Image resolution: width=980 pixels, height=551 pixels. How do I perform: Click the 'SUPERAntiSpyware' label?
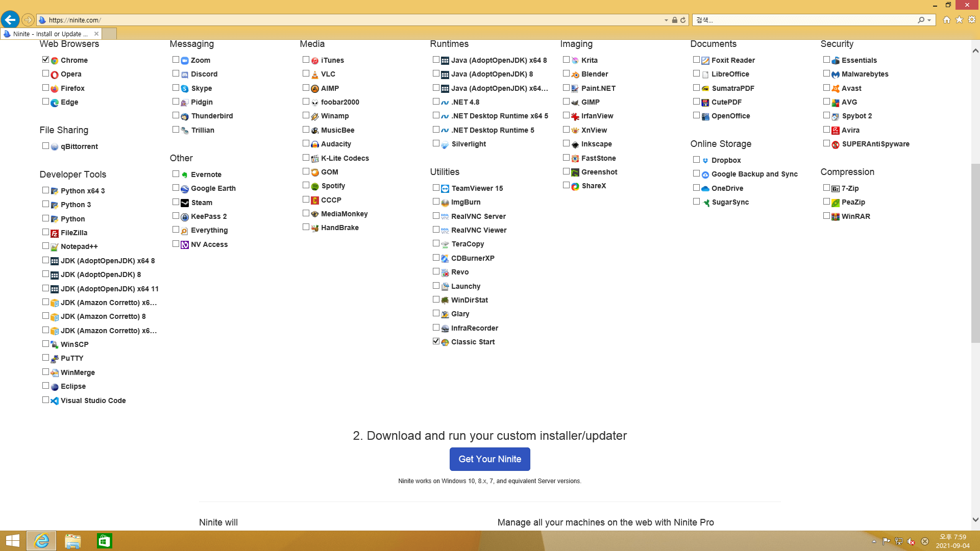pyautogui.click(x=875, y=144)
